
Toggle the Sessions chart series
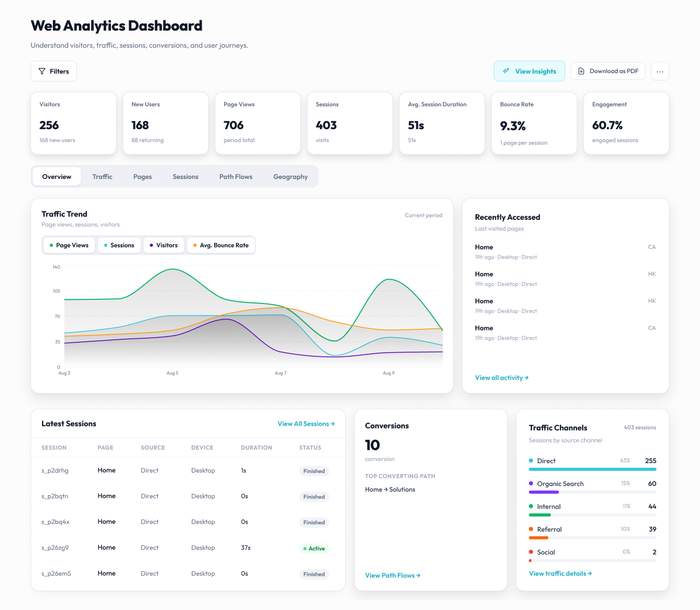tap(119, 245)
